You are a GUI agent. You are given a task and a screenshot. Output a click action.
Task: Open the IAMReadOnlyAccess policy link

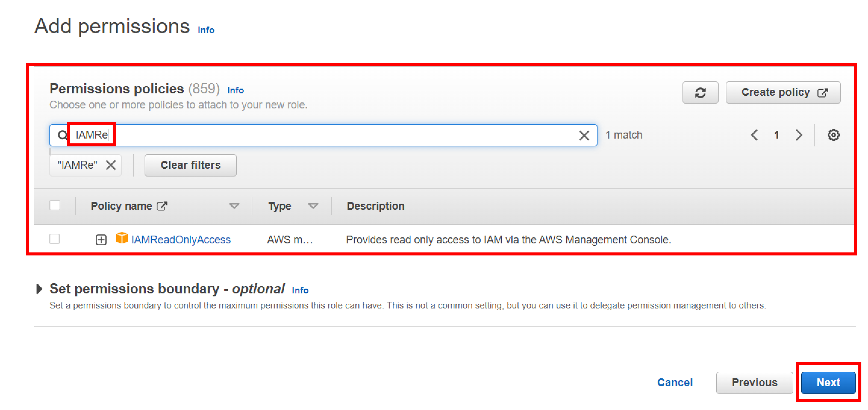[181, 240]
